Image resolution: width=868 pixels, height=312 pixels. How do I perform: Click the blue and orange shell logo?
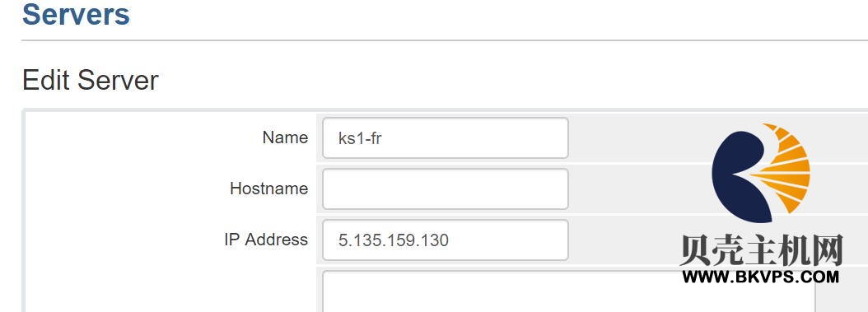[x=761, y=173]
